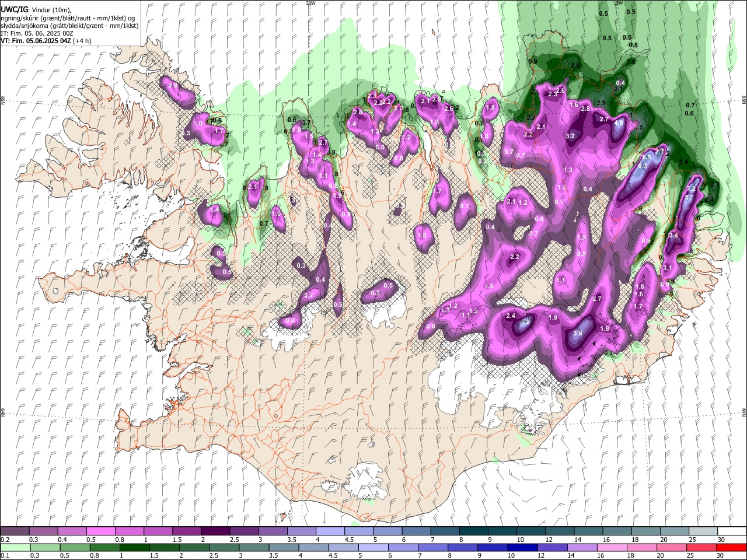
Task: Pick the pale grey snow swatch between 20 and 25
Action: (x=703, y=531)
